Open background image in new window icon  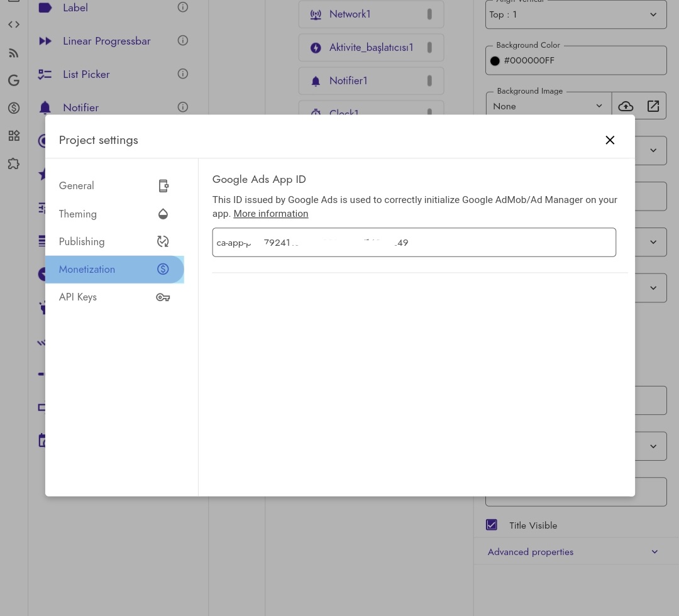click(653, 106)
